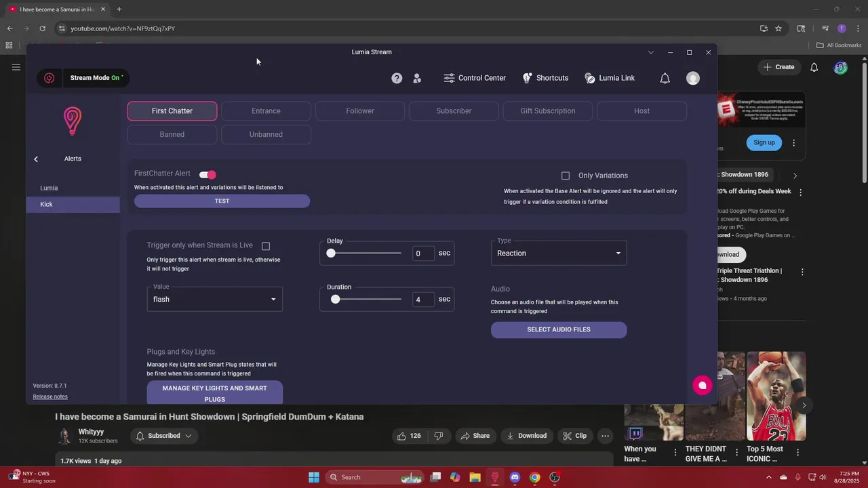868x488 pixels.
Task: Toggle Stream Mode On
Action: pyautogui.click(x=96, y=78)
